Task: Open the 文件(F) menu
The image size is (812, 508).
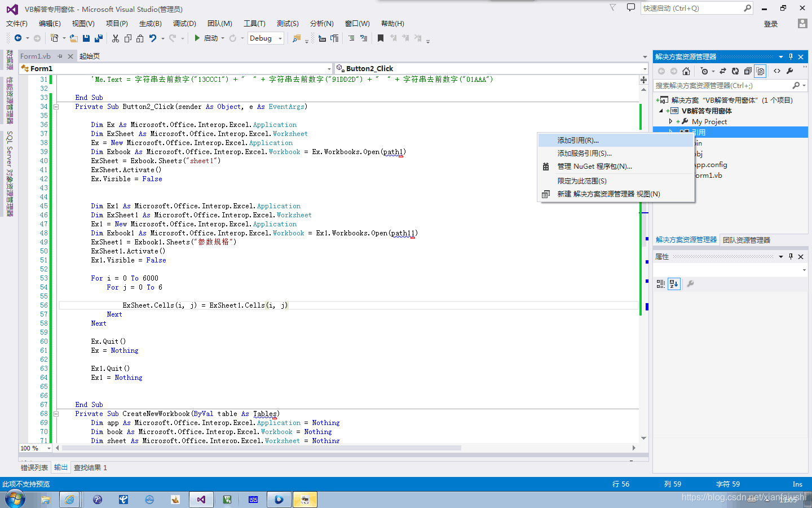Action: 17,23
